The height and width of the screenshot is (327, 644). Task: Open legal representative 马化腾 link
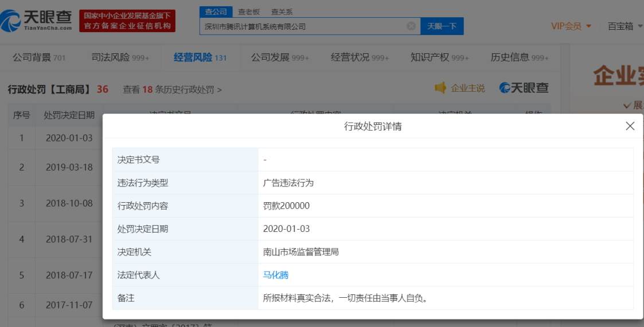click(276, 275)
